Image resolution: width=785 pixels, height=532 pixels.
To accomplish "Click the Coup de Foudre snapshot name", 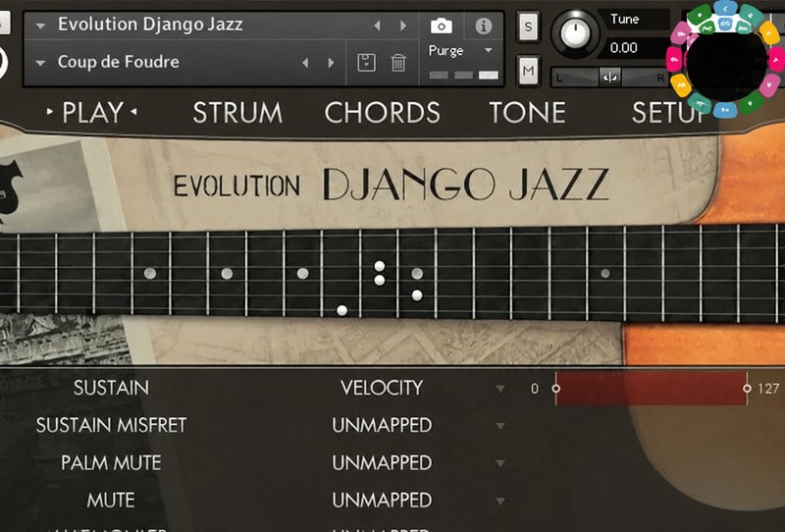I will click(118, 62).
